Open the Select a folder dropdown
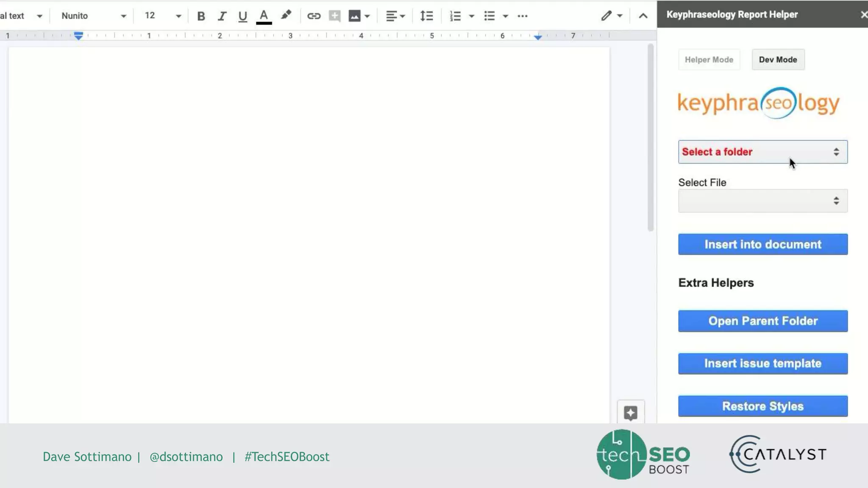Viewport: 868px width, 488px height. point(762,152)
